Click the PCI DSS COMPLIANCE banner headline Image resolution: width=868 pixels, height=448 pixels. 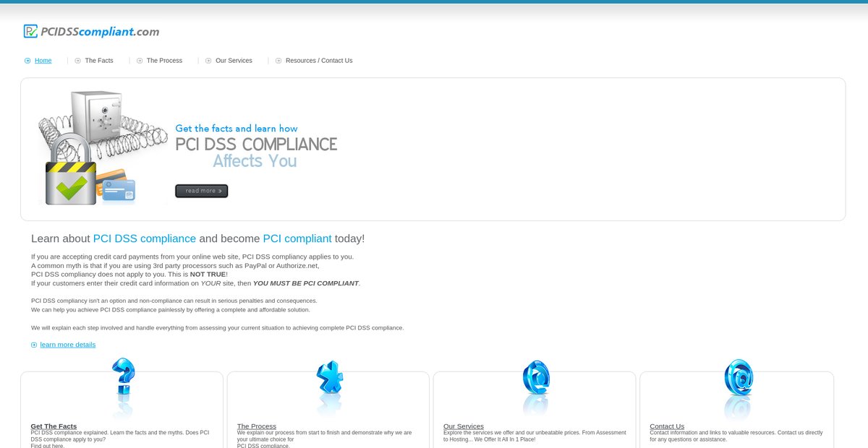click(256, 145)
